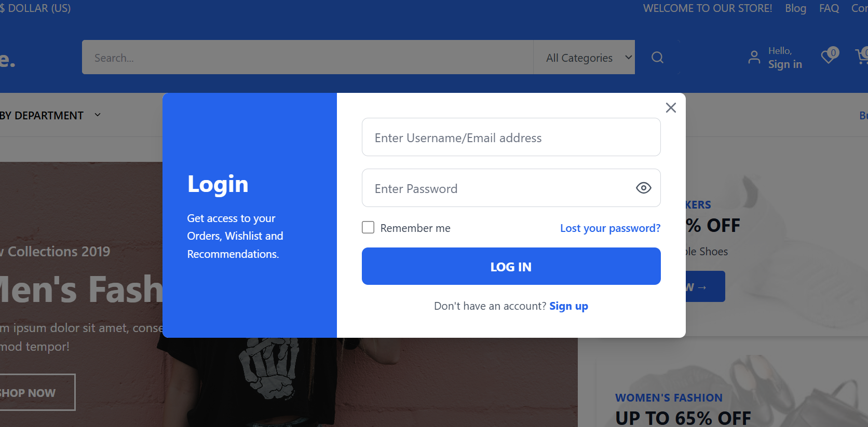Go to the FAQ page
868x427 pixels.
pos(829,8)
